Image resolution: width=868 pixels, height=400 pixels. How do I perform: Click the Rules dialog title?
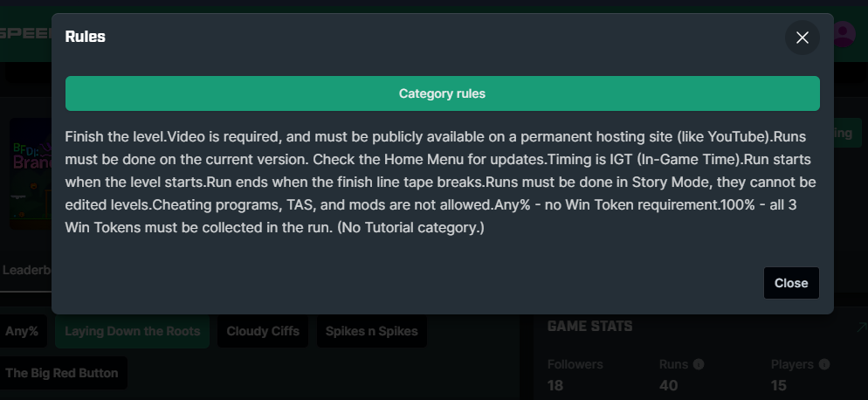tap(86, 38)
